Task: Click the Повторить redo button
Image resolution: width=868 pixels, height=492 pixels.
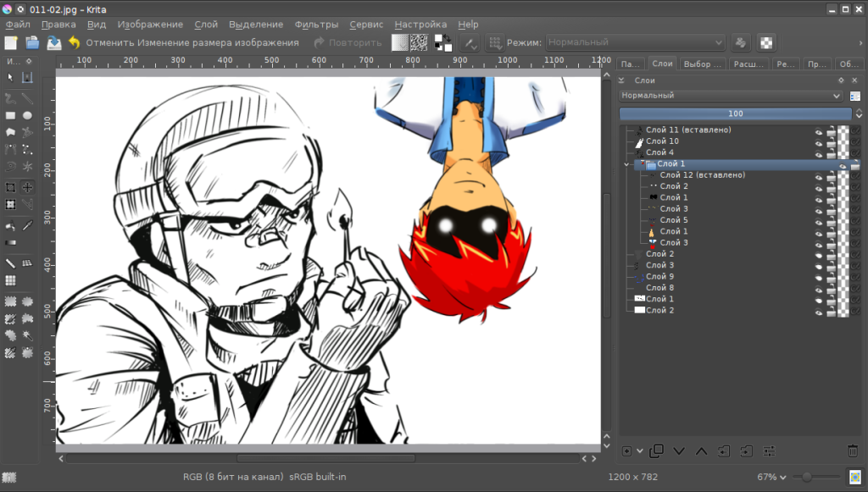Action: (348, 42)
